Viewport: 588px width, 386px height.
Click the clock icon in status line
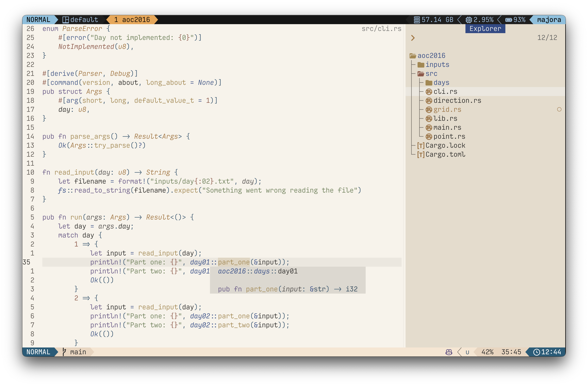[x=536, y=352]
